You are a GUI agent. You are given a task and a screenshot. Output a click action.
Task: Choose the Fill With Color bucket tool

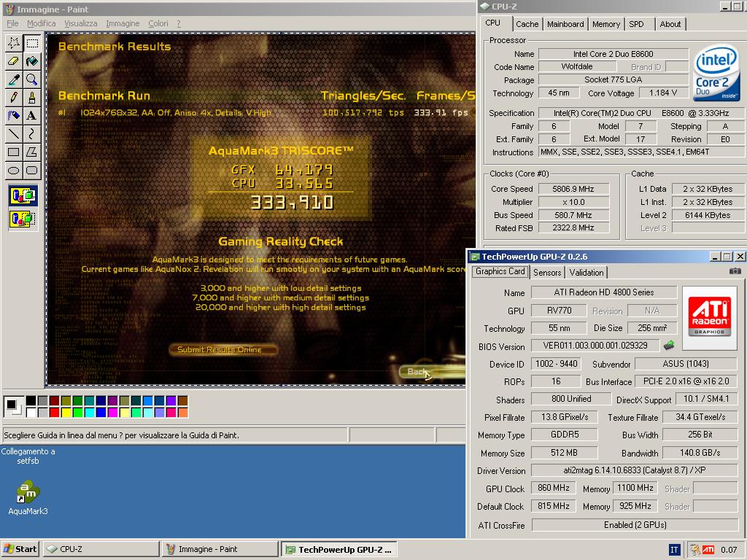pyautogui.click(x=32, y=61)
